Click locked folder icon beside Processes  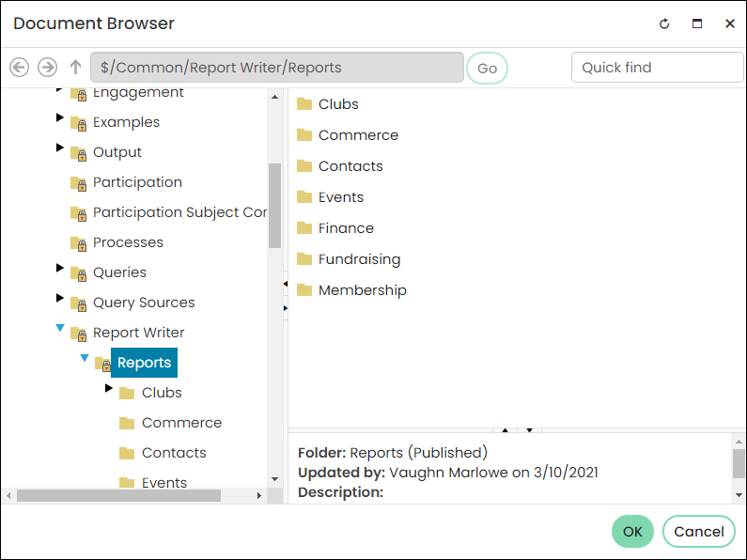(x=78, y=243)
